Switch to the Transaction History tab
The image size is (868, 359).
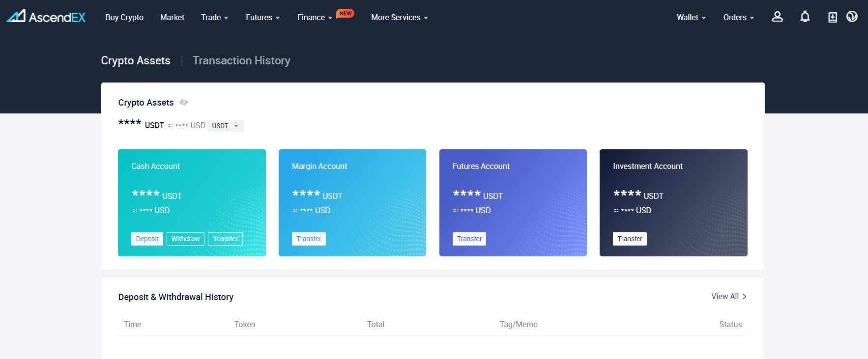click(x=241, y=60)
